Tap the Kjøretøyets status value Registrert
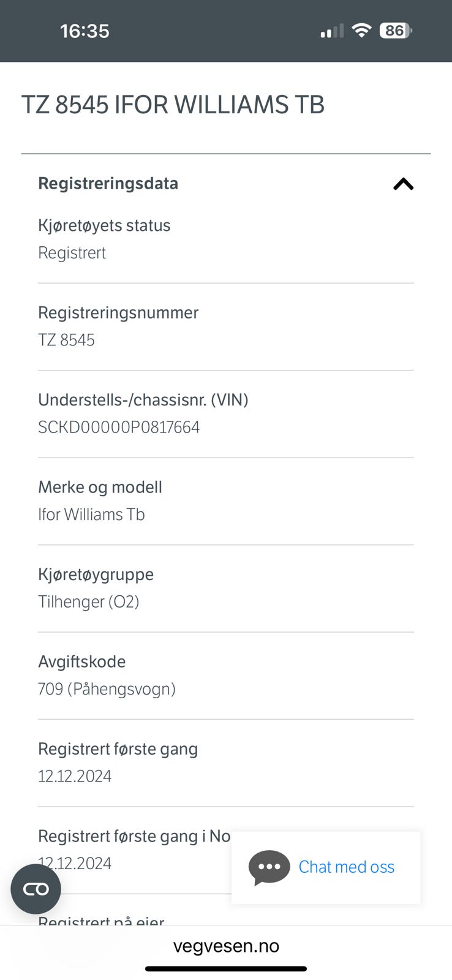This screenshot has width=452, height=980. click(x=72, y=252)
